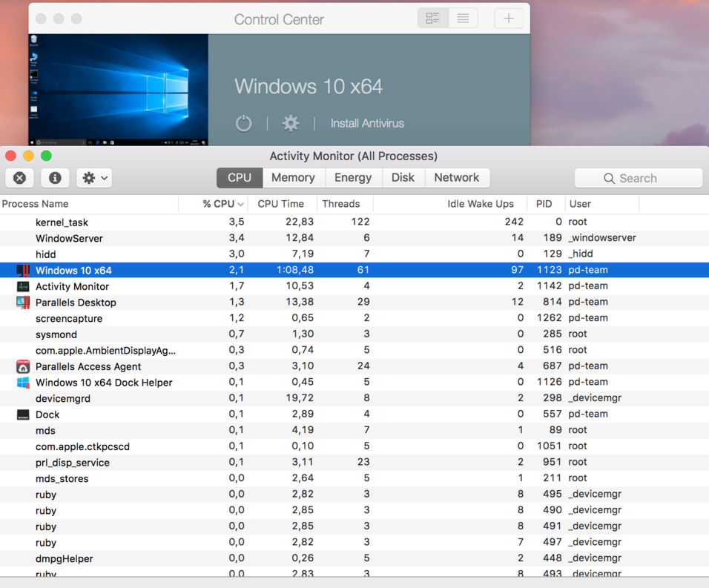Switch Control Center to expanded view
This screenshot has width=709, height=588.
pyautogui.click(x=433, y=19)
